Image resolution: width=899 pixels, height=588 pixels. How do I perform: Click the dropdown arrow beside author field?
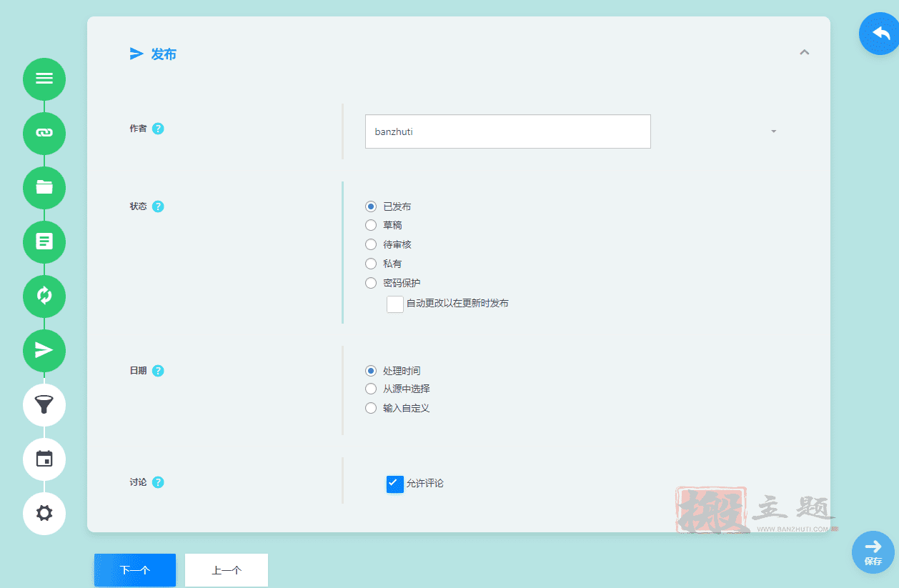tap(773, 131)
